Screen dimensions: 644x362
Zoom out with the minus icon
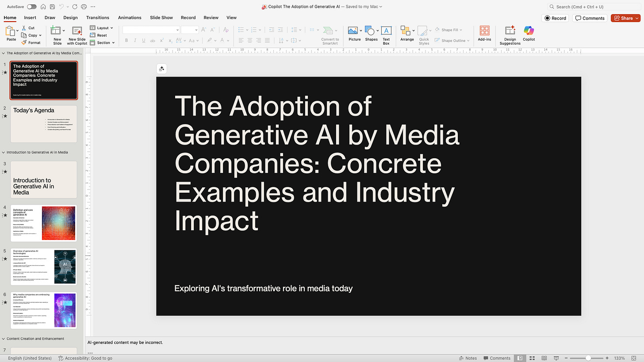[x=566, y=358]
